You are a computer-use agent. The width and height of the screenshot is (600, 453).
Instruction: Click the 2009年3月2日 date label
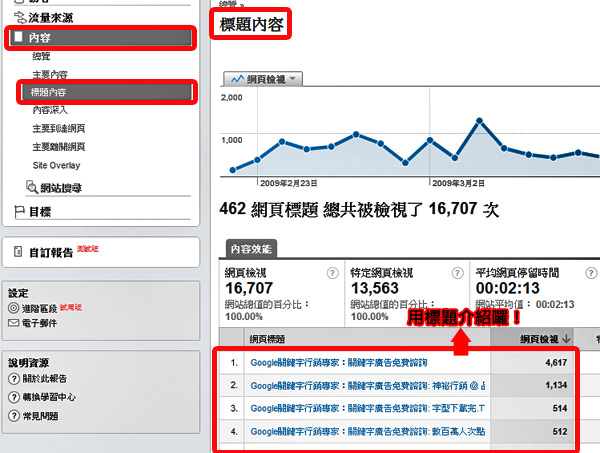[x=458, y=183]
